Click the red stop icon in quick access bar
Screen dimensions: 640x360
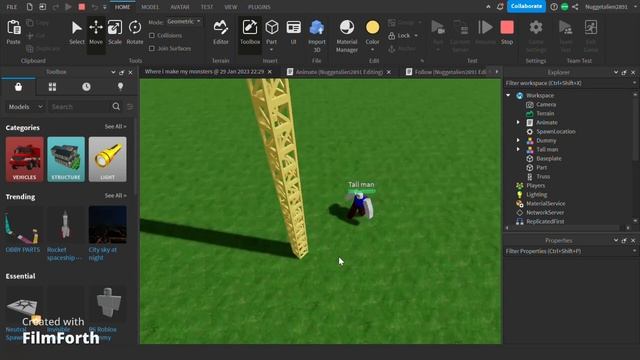pos(82,7)
